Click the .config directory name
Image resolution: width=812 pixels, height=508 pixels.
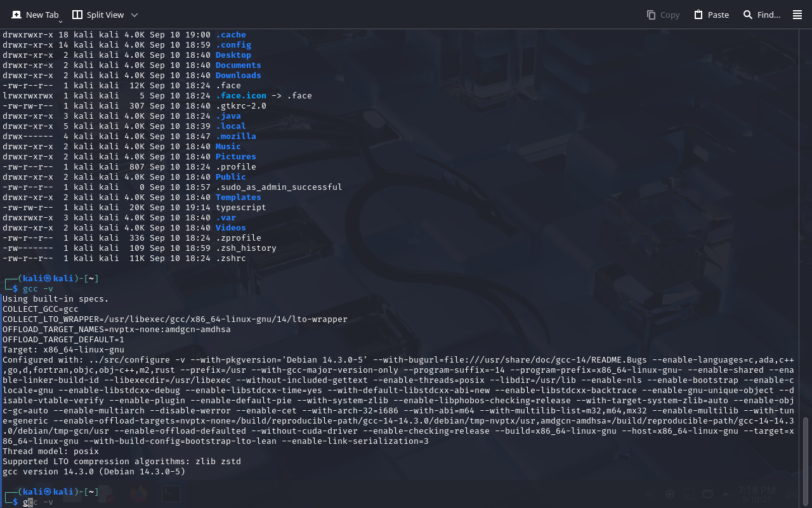[x=233, y=45]
